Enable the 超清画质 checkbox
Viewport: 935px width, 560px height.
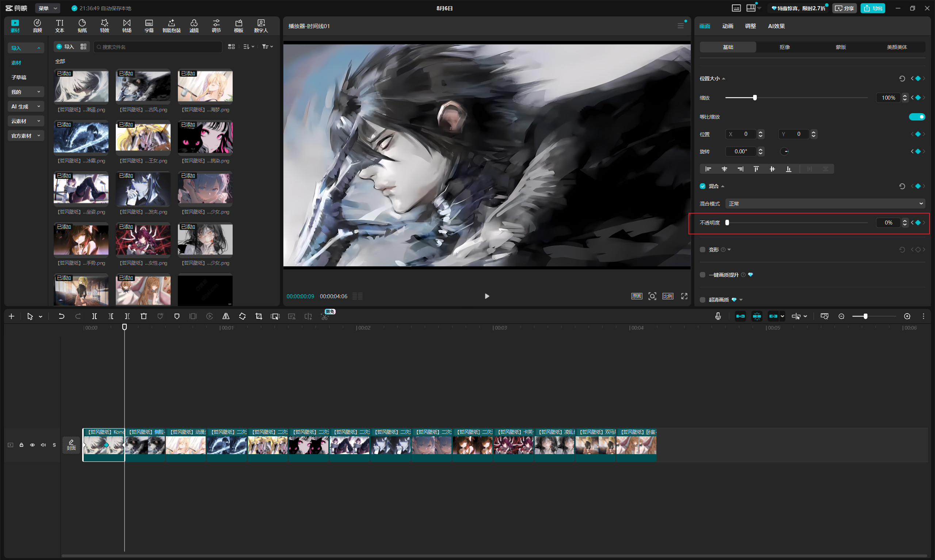[702, 300]
